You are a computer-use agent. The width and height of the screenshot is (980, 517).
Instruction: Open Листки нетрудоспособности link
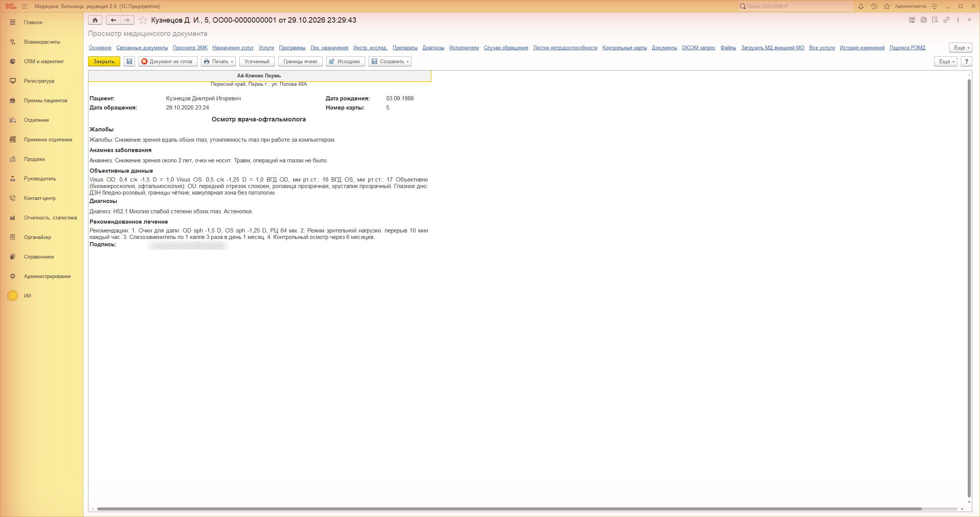click(x=565, y=48)
